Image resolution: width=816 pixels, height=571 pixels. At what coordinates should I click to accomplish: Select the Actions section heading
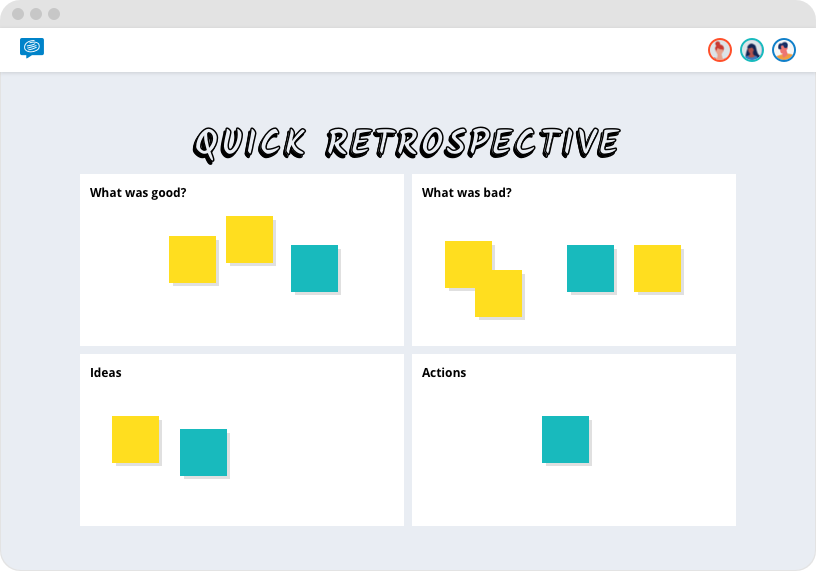[x=444, y=373]
